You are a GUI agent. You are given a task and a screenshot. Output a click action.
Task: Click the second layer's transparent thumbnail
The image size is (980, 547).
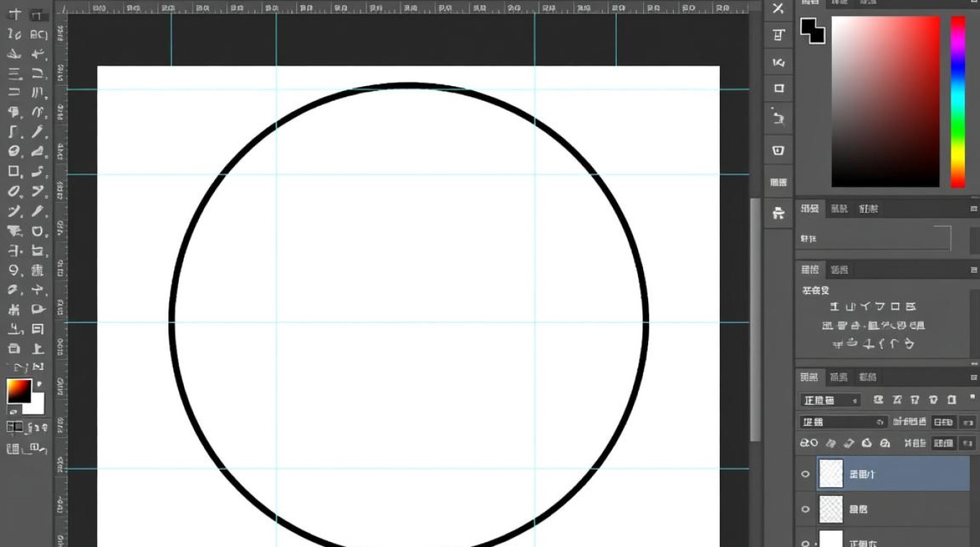(831, 509)
